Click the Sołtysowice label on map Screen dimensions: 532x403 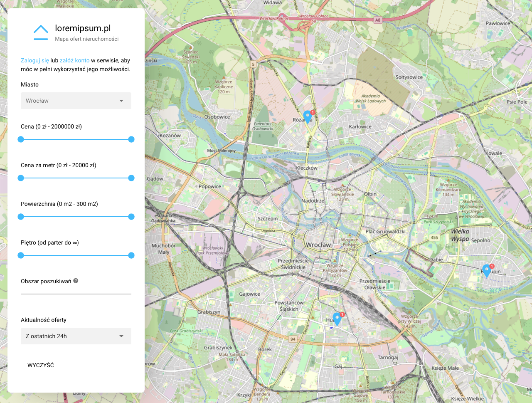(409, 77)
